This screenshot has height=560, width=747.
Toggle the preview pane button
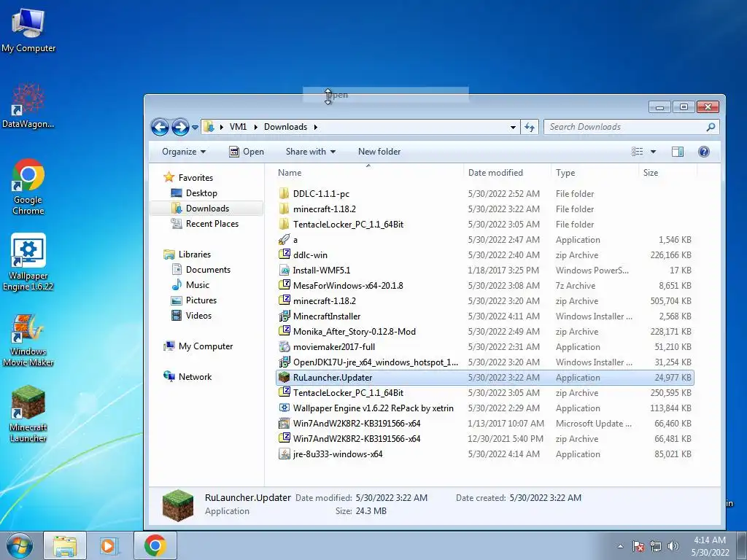[x=678, y=152]
